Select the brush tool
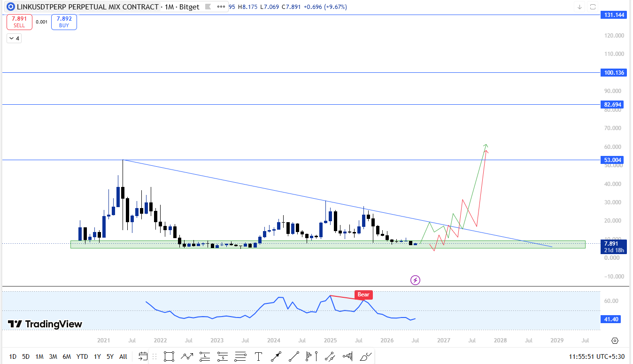This screenshot has width=633, height=364. (366, 356)
